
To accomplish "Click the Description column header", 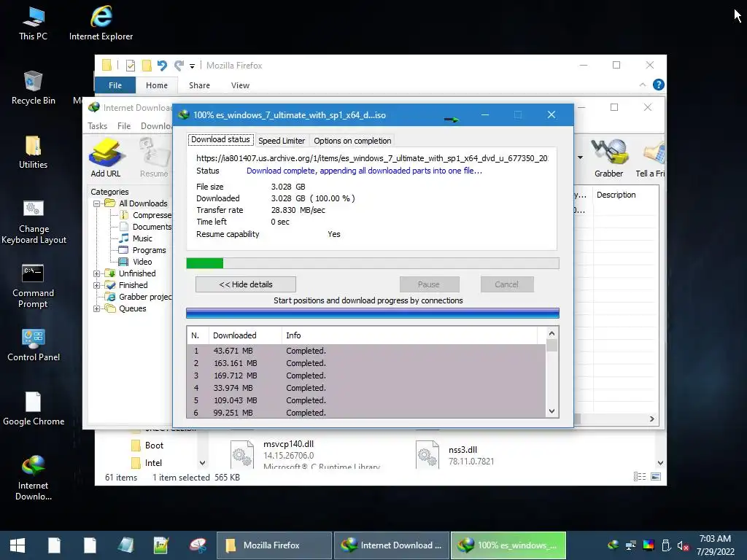I will point(625,195).
